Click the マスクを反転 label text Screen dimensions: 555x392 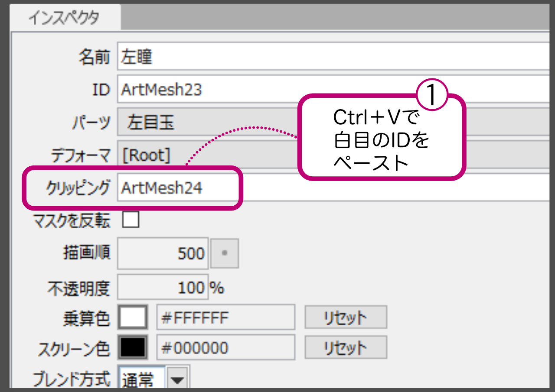(72, 221)
